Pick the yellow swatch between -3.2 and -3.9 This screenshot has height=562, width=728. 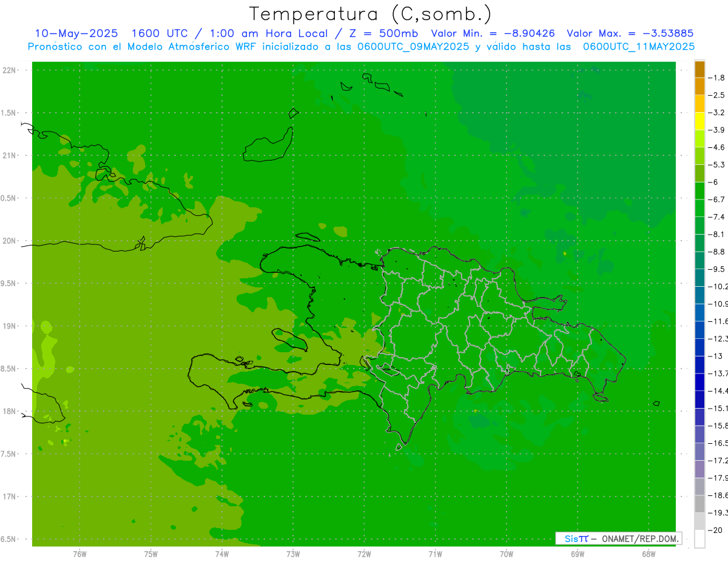pos(699,121)
